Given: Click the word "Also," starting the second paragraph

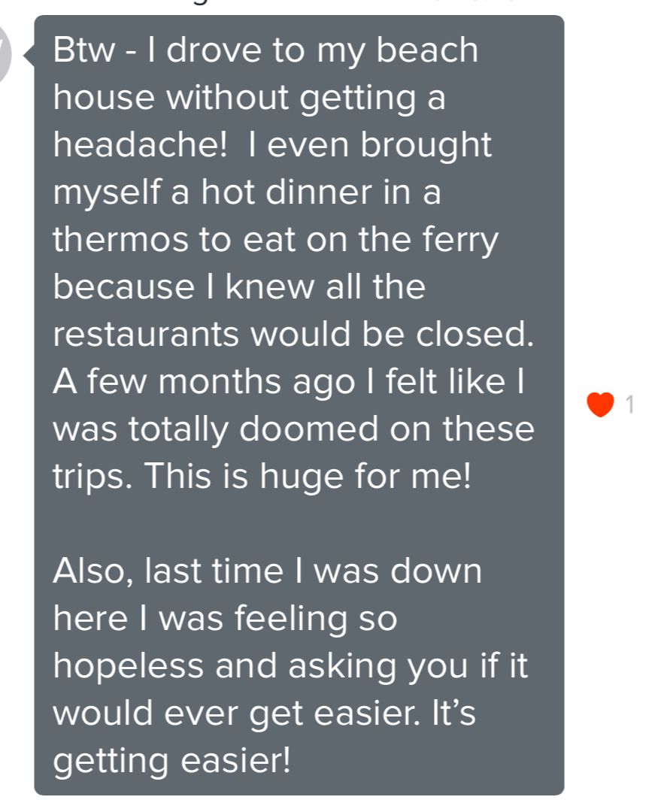Looking at the screenshot, I should tap(94, 571).
